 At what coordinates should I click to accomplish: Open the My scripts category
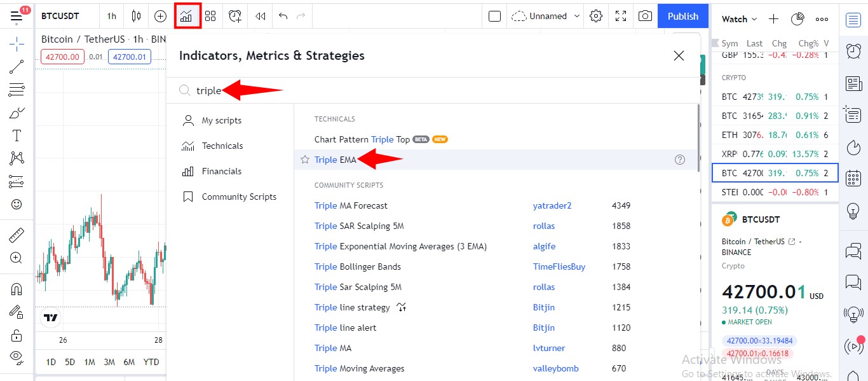coord(222,120)
